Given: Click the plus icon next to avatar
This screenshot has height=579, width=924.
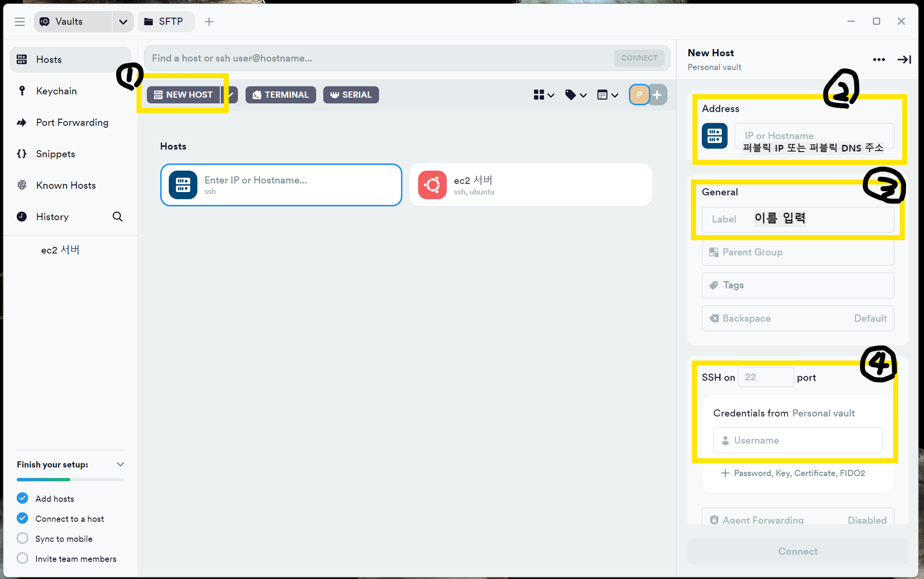Looking at the screenshot, I should (x=657, y=95).
